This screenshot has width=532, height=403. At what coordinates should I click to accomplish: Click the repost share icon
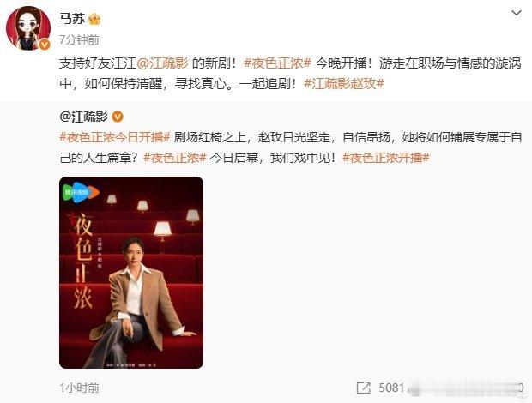pos(363,388)
